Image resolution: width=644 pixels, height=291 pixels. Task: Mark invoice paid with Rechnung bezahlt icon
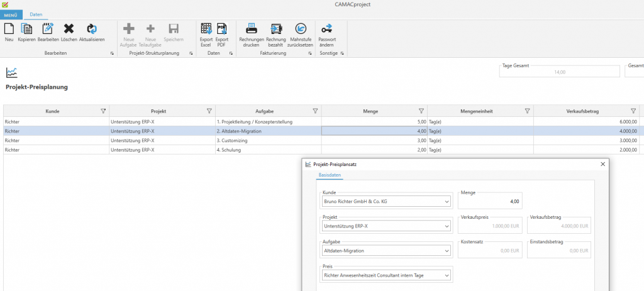coord(276,29)
